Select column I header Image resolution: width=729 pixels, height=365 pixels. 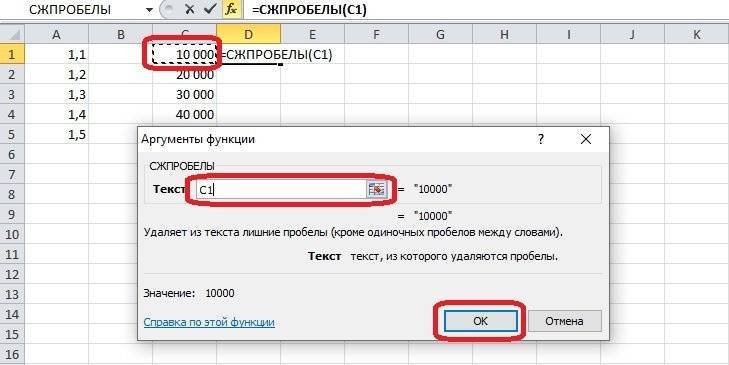coord(568,34)
